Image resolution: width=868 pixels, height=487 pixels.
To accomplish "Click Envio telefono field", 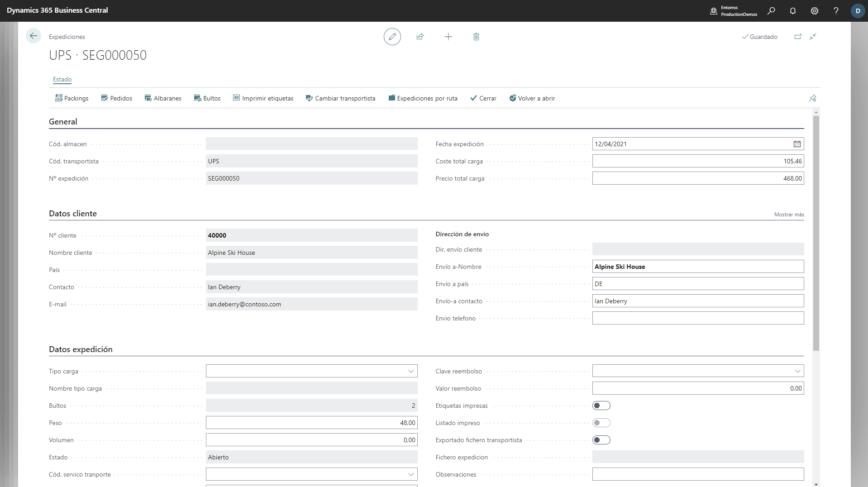I will 698,318.
